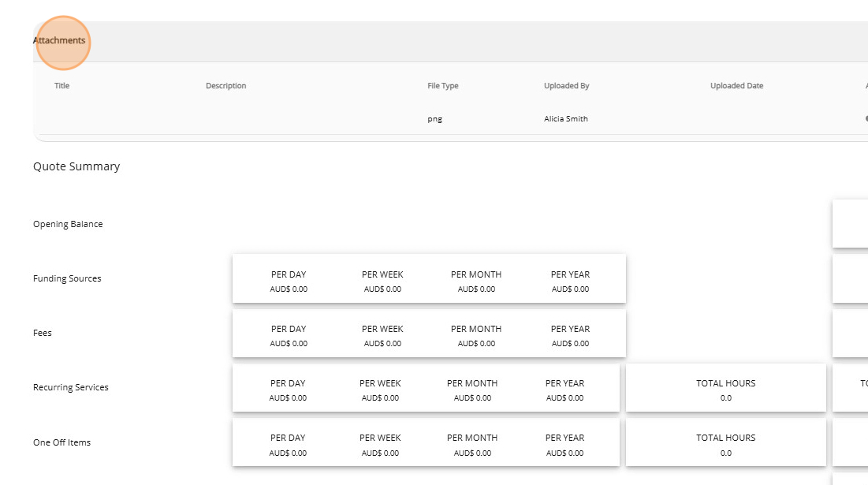Click Recurring Services PER MONTH amount
Viewport: 868px width, 485px height.
[x=472, y=398]
